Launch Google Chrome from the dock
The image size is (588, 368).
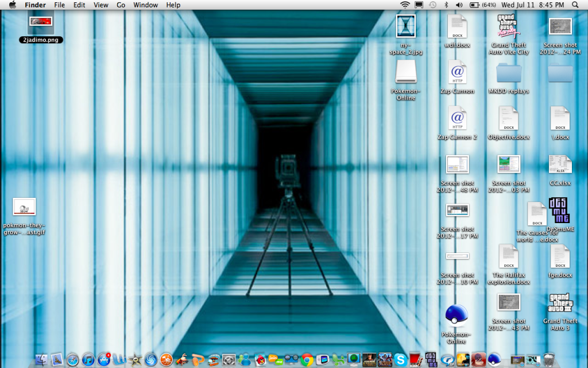(x=307, y=360)
